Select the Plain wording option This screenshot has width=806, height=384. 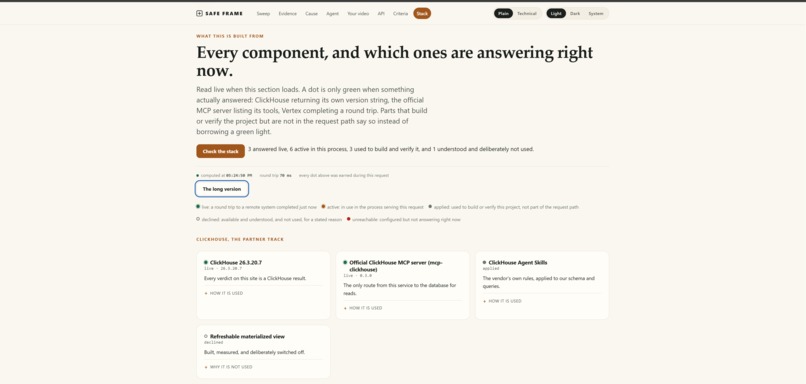[503, 13]
